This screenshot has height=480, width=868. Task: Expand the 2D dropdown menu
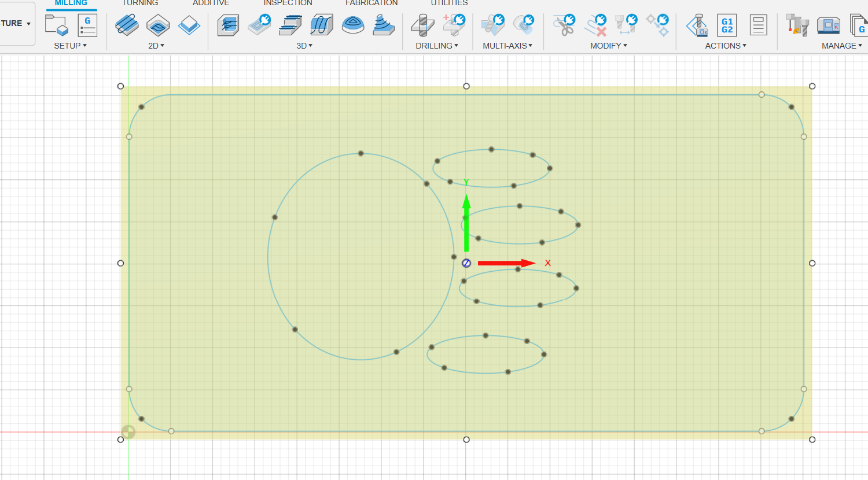tap(156, 46)
